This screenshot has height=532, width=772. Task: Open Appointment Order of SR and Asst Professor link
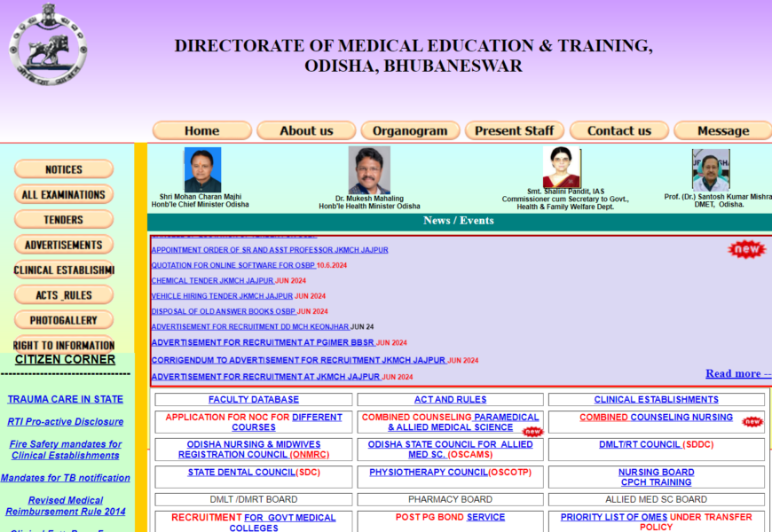pos(270,250)
